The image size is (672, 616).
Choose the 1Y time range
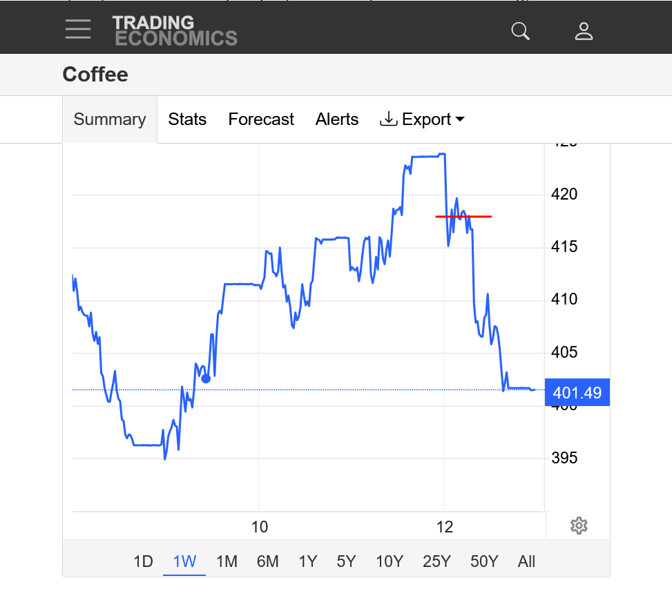coord(307,561)
